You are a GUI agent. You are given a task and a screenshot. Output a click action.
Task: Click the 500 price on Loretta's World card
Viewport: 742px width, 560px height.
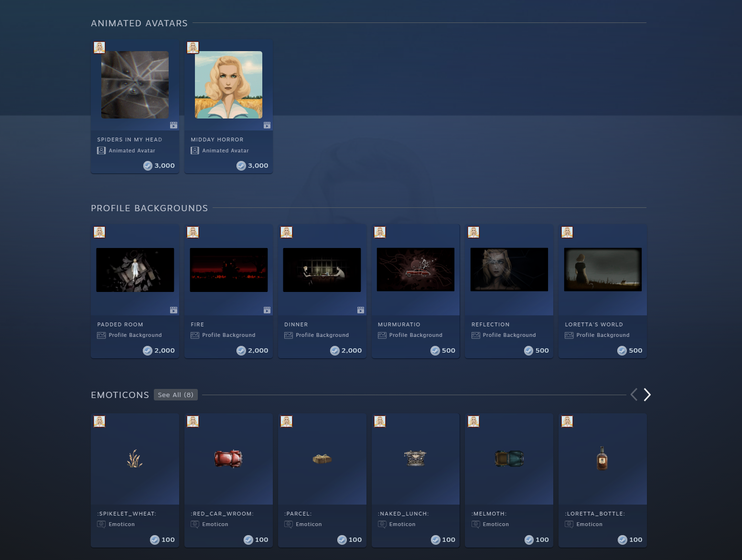pos(635,351)
